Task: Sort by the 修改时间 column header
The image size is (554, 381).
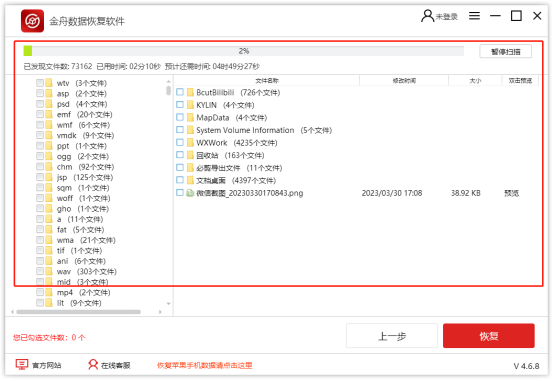Action: click(x=404, y=81)
